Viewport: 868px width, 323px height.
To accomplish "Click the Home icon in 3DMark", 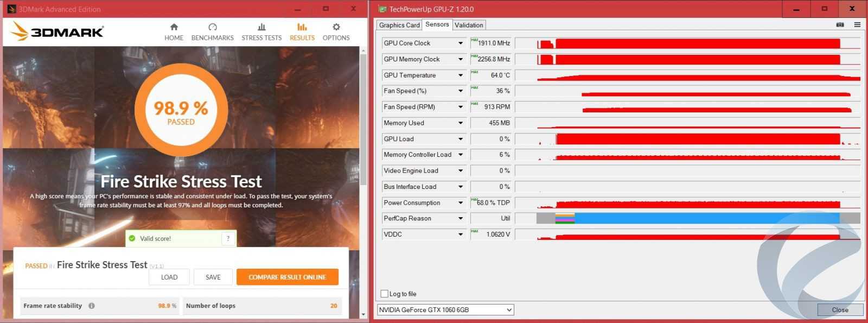I will (x=174, y=27).
